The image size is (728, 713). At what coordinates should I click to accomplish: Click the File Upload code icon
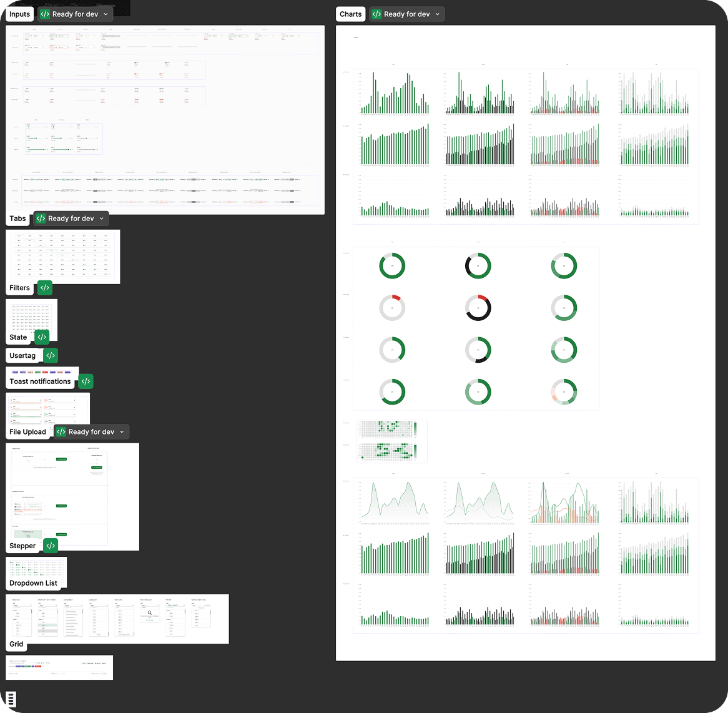tap(61, 431)
